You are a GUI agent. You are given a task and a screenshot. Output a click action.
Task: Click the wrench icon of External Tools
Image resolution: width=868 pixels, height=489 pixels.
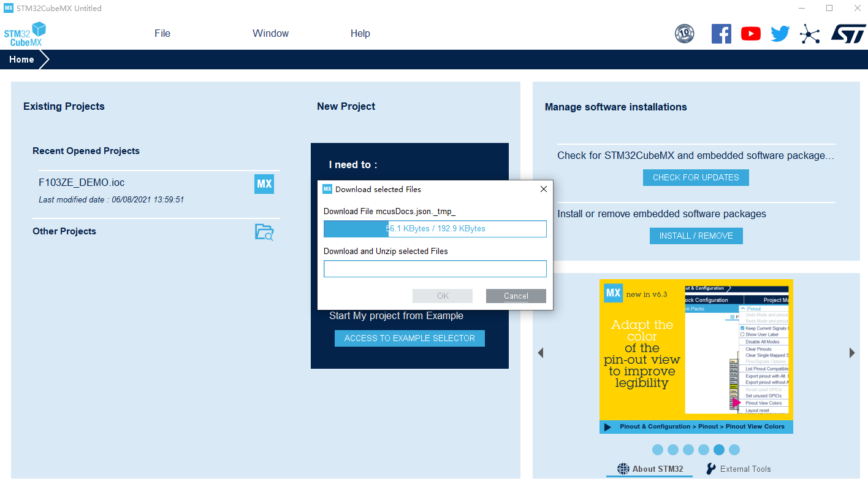(711, 469)
